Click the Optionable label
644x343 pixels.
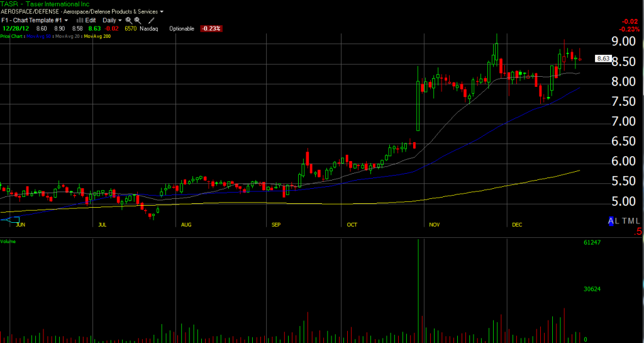[x=182, y=29]
